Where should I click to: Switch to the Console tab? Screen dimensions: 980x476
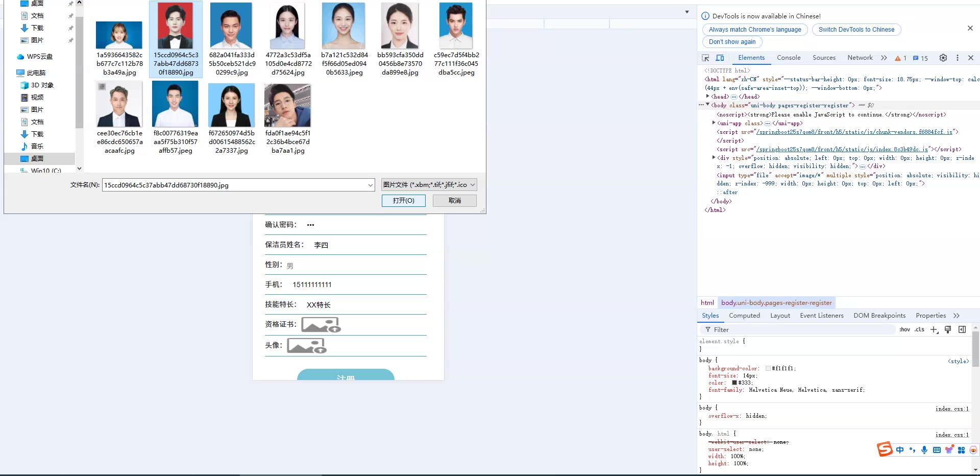coord(789,58)
